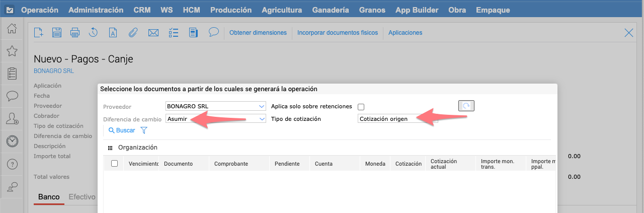This screenshot has width=644, height=213.
Task: Open the checklist icon in toolbar
Action: coord(174,33)
